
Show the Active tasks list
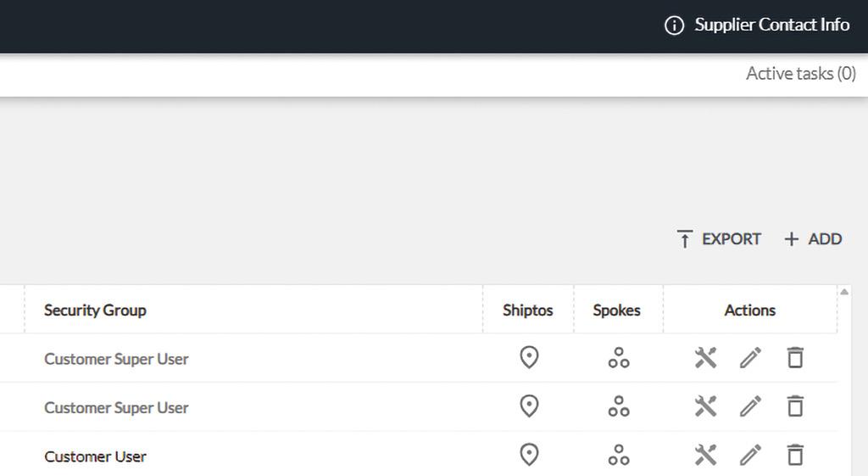coord(800,74)
